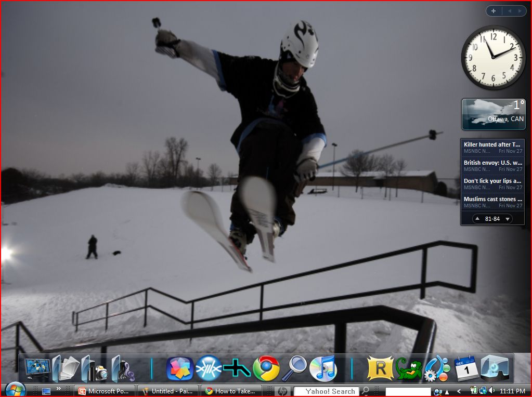Image resolution: width=532 pixels, height=397 pixels.
Task: Expand hidden system tray icons
Action: [459, 391]
